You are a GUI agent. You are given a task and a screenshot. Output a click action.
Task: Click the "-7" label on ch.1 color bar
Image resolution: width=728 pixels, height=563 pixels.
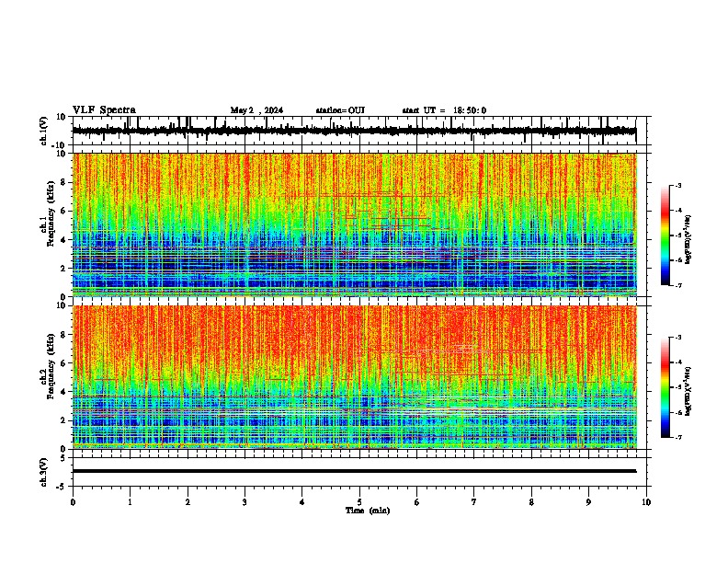[x=677, y=285]
